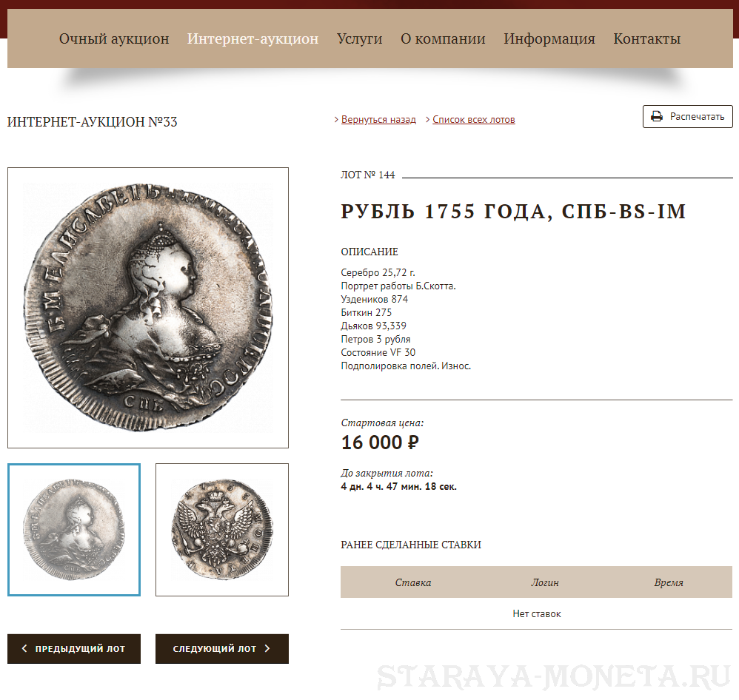Click the left chevron on Предыдущий лот
739x700 pixels.
24,648
